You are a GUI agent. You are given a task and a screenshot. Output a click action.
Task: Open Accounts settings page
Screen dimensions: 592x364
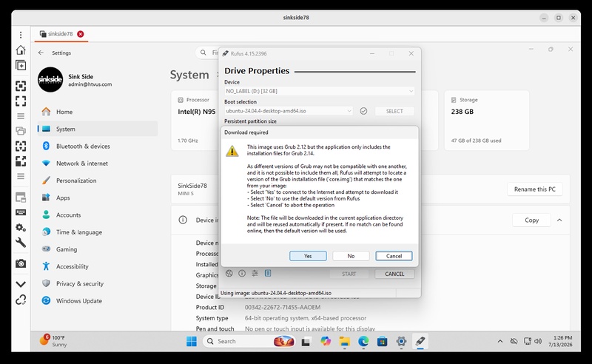(98, 215)
